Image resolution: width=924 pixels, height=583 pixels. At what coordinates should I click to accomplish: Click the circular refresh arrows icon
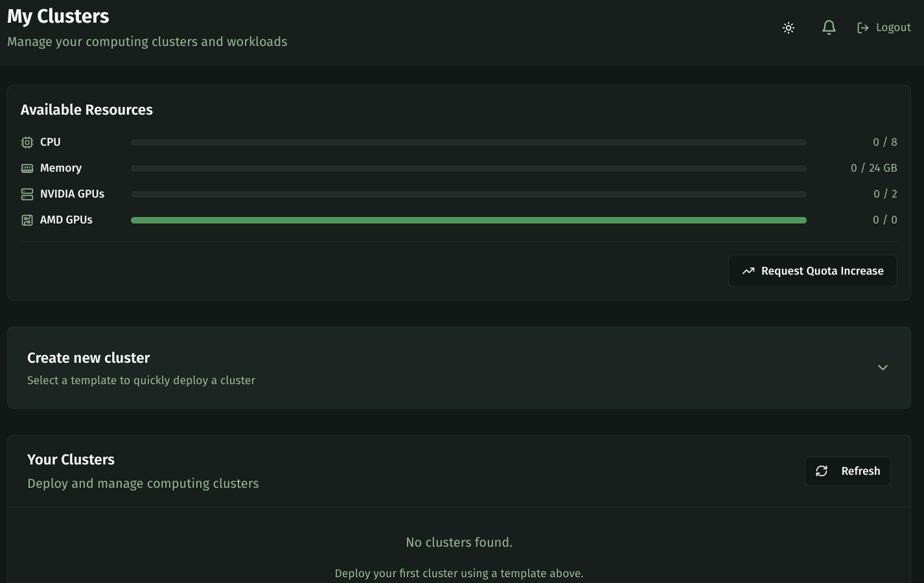pos(822,471)
